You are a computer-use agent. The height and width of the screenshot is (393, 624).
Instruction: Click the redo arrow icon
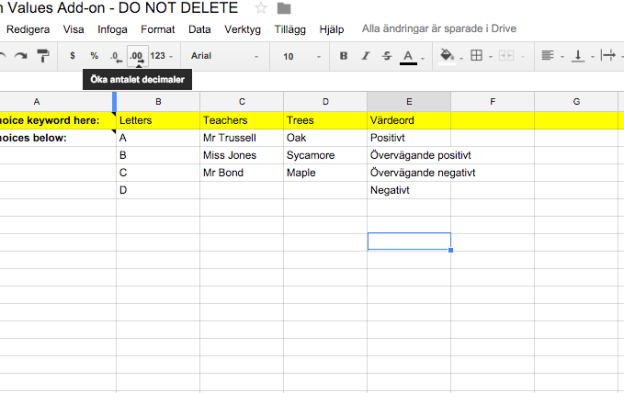pyautogui.click(x=21, y=56)
